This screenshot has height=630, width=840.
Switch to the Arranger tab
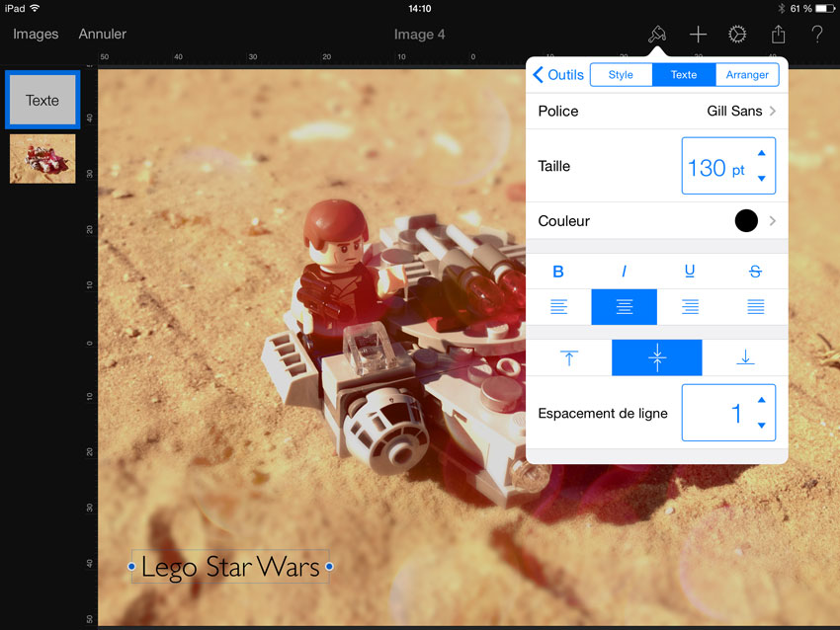coord(747,75)
